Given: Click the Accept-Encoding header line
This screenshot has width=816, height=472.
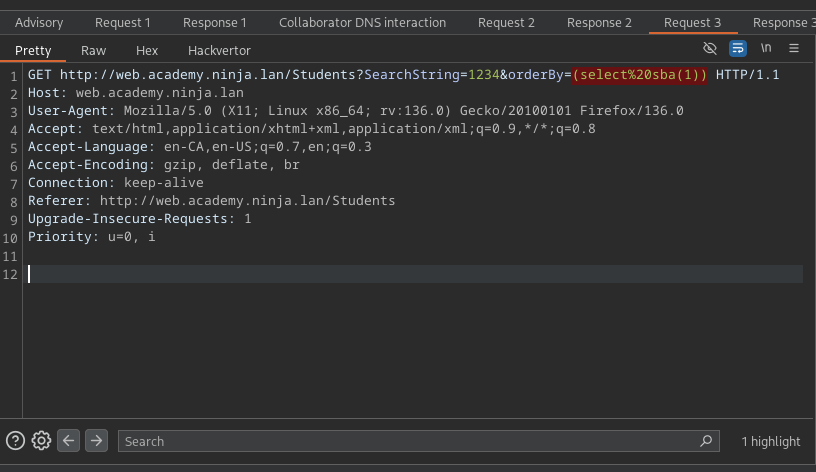Looking at the screenshot, I should [x=164, y=165].
